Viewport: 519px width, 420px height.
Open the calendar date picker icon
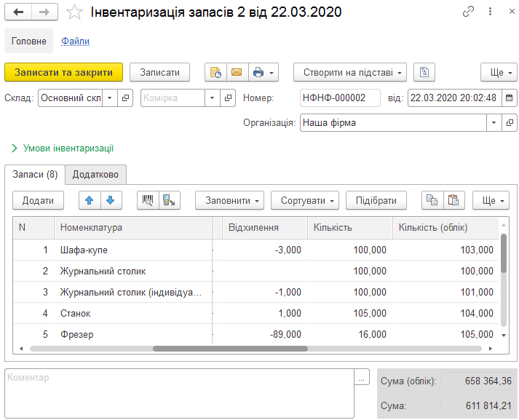click(510, 98)
